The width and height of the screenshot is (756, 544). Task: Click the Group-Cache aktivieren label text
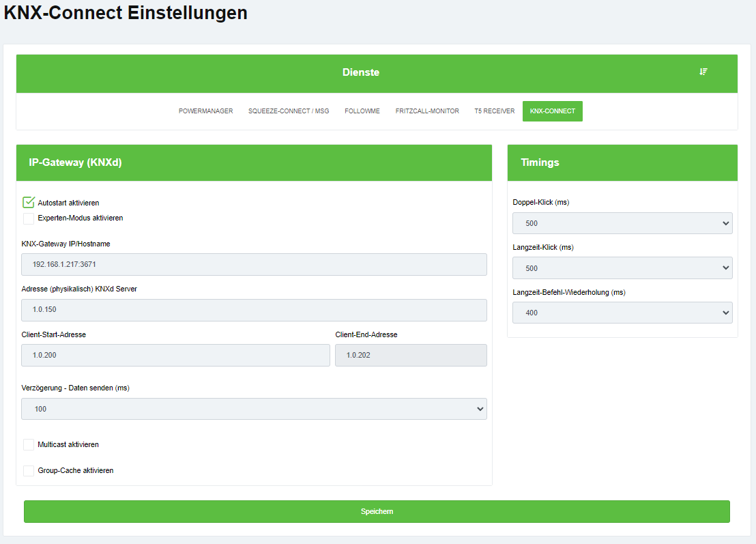(76, 471)
